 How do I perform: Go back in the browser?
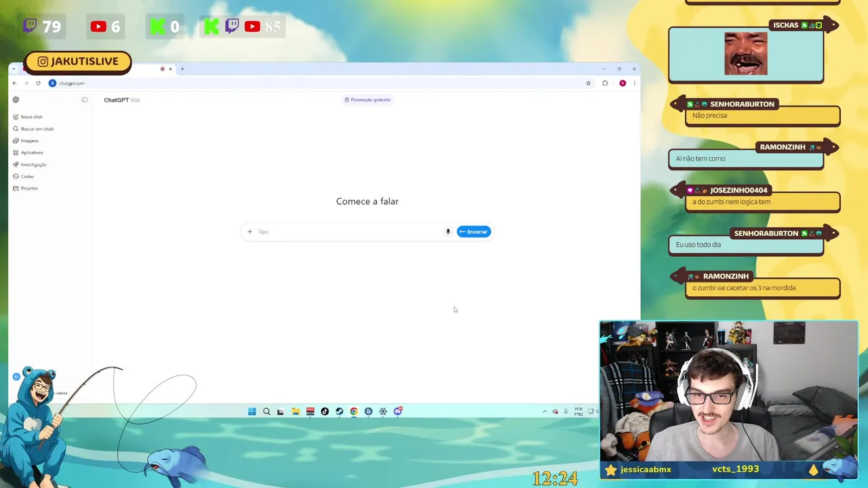[x=14, y=83]
